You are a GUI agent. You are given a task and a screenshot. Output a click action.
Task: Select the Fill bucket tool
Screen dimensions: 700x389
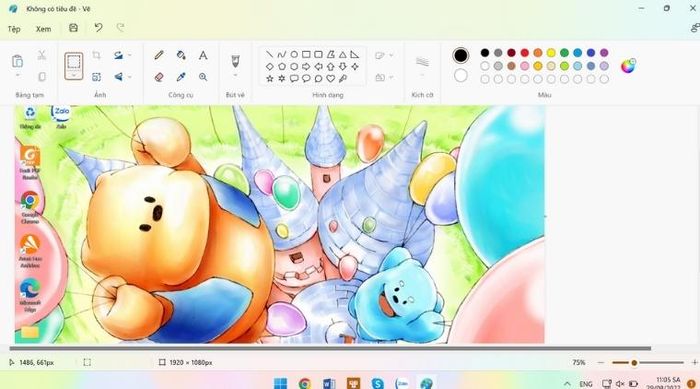181,55
